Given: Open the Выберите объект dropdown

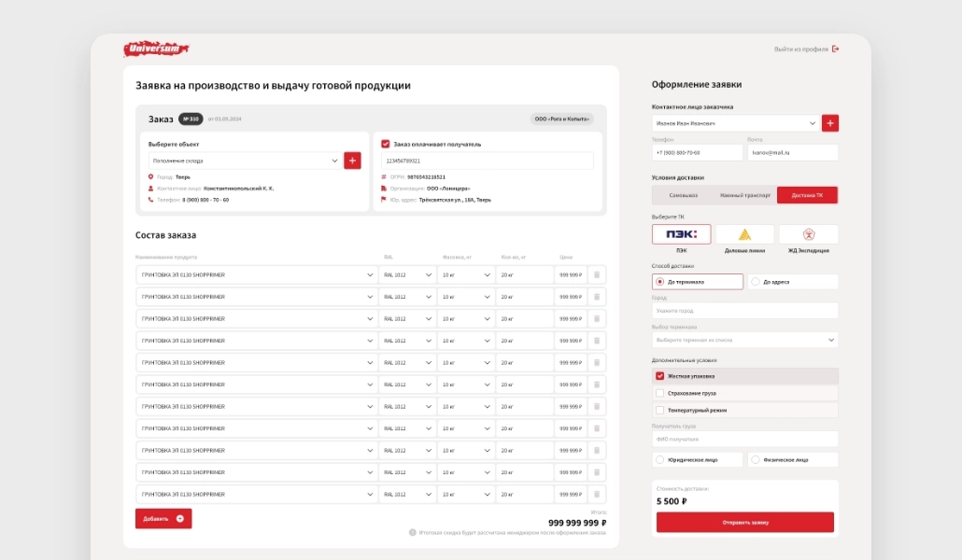Looking at the screenshot, I should pos(238,161).
